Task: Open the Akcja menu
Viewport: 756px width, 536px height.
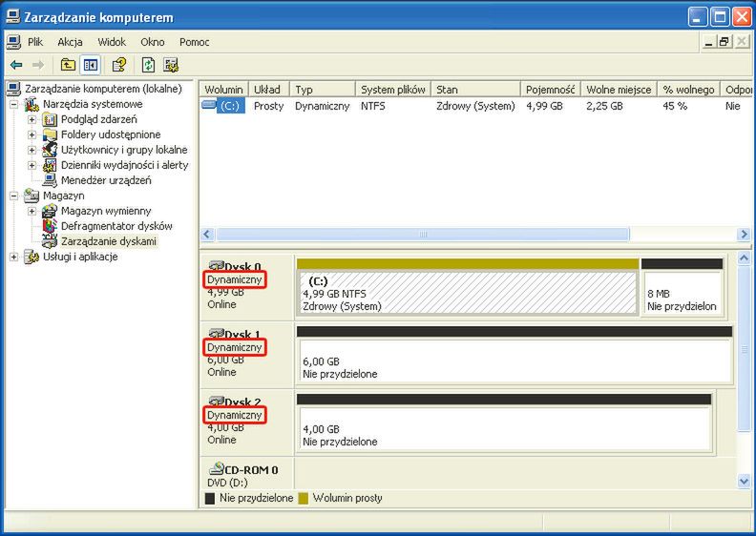Action: pyautogui.click(x=70, y=42)
